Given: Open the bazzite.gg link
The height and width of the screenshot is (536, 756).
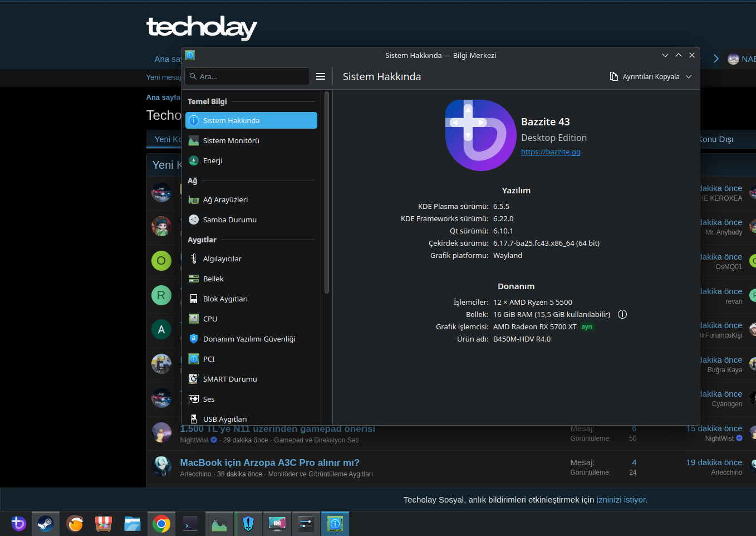Looking at the screenshot, I should 551,152.
